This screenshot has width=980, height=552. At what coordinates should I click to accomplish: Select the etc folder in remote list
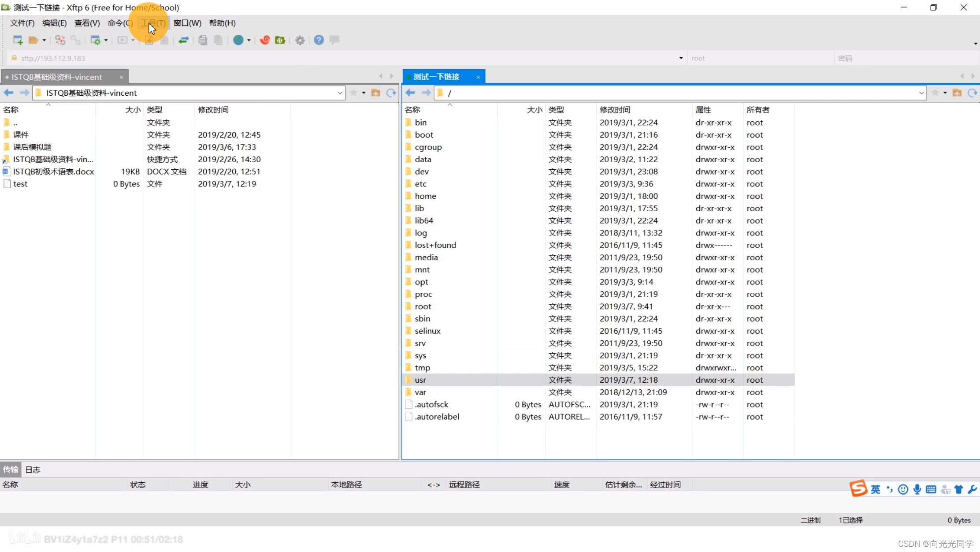[420, 184]
